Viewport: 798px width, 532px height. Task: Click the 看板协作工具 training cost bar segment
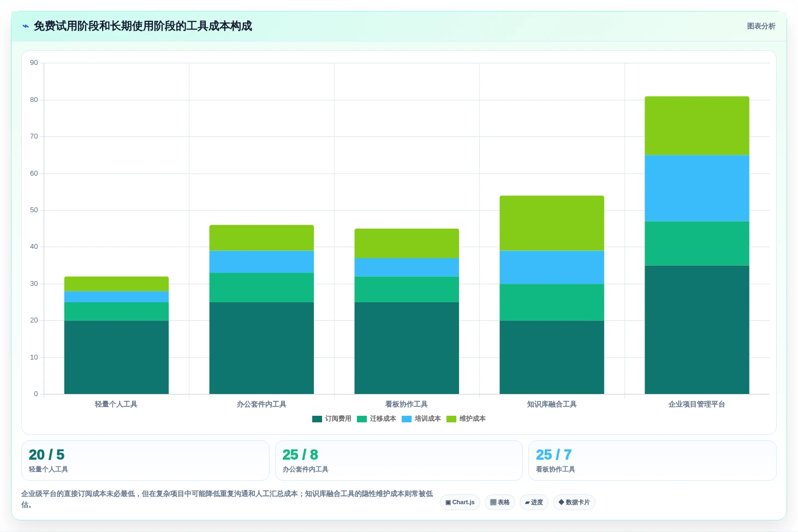[407, 267]
